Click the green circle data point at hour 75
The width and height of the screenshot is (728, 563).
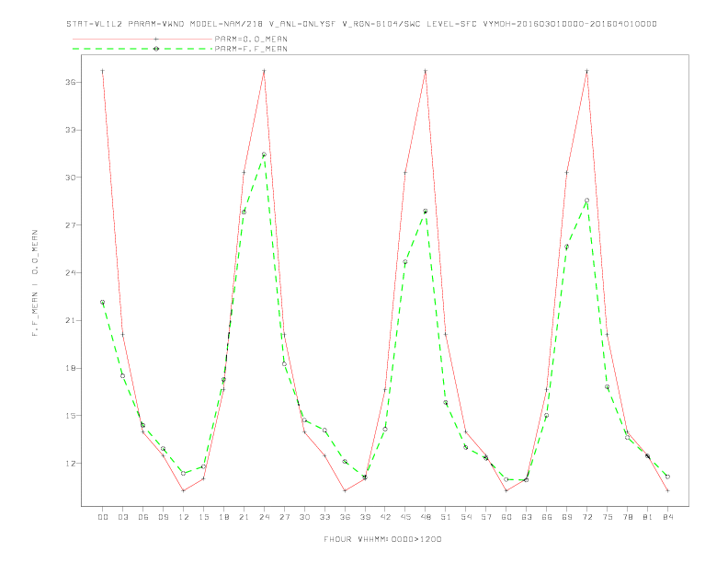coord(608,387)
